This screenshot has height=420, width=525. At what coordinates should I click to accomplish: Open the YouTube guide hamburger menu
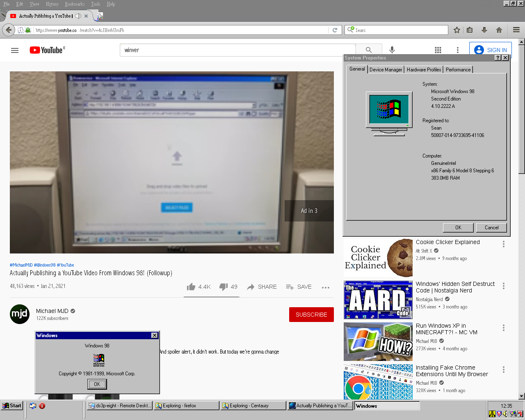click(15, 50)
